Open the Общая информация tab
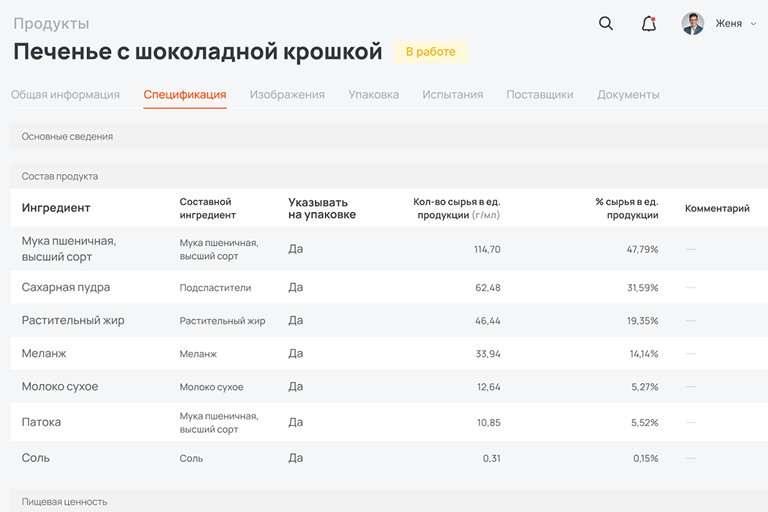Viewport: 768px width, 512px height. (x=65, y=95)
